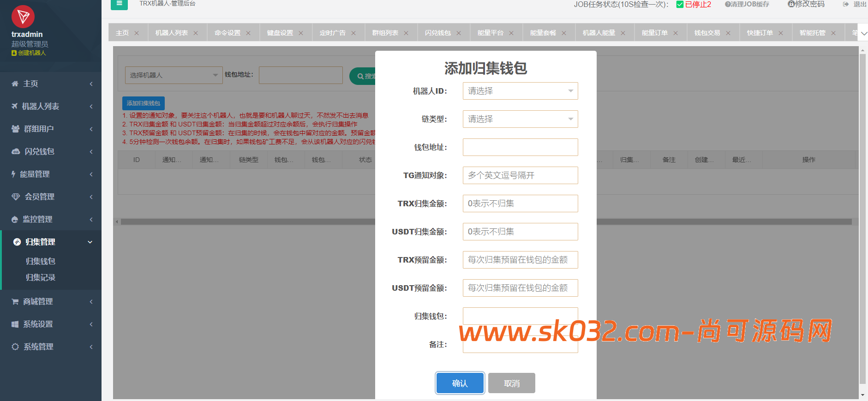The height and width of the screenshot is (401, 868).
Task: Open the 选择机器人 filter dropdown
Action: (x=174, y=75)
